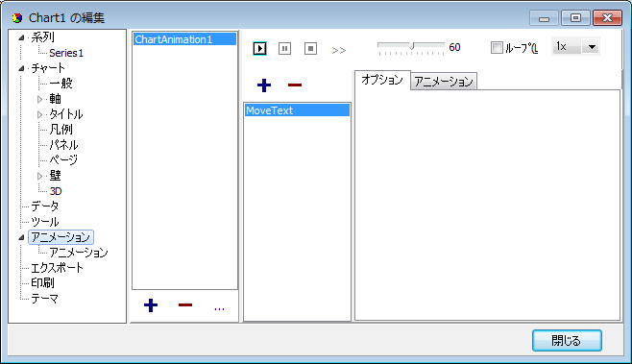
Task: Select MoveText in the animation list
Action: tap(297, 110)
